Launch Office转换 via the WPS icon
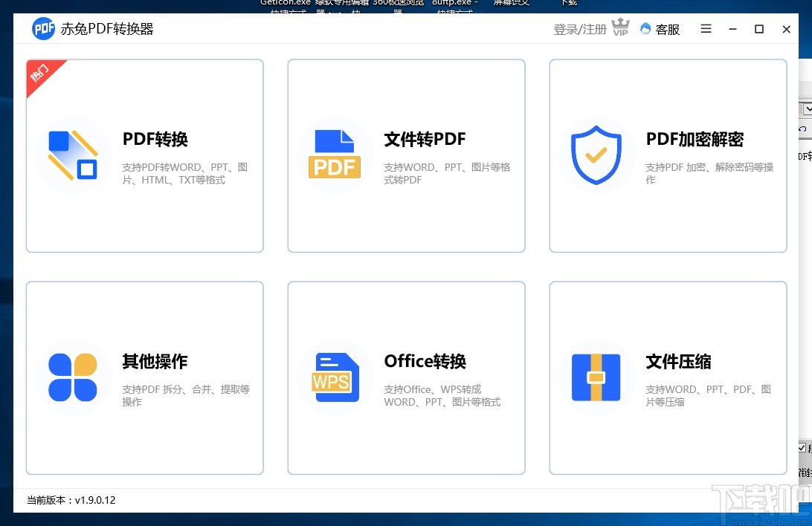 (x=335, y=377)
